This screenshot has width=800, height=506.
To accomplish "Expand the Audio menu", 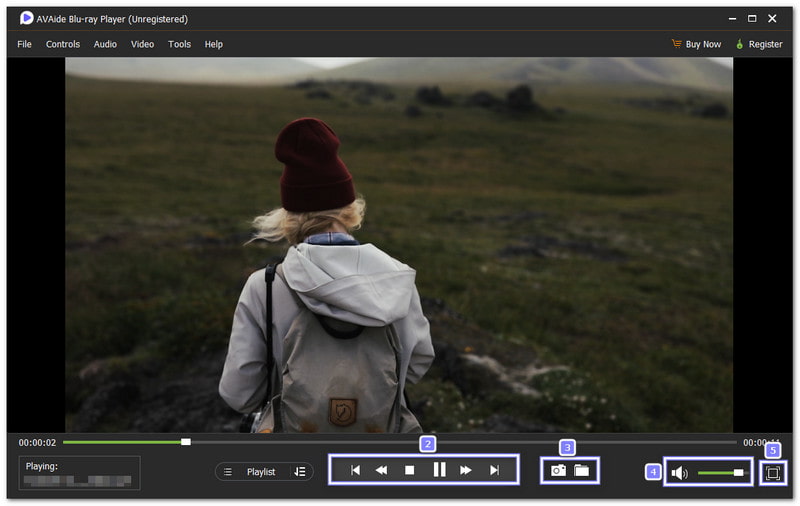I will 105,44.
